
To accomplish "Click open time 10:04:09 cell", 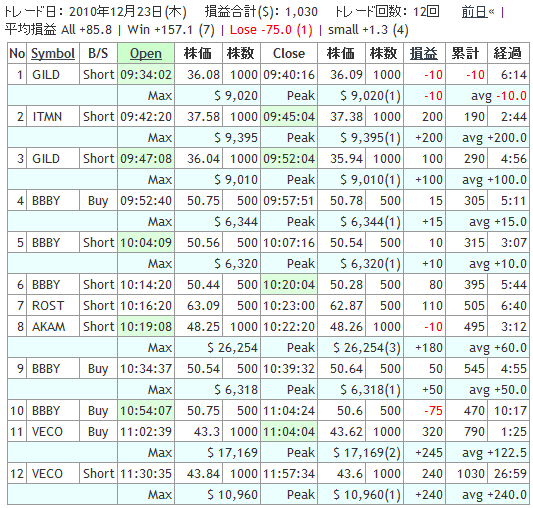I will click(146, 243).
